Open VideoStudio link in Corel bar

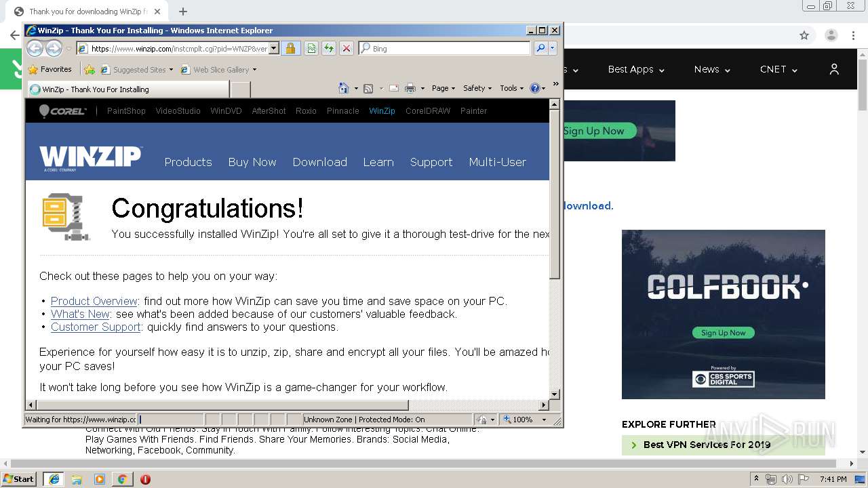click(178, 111)
